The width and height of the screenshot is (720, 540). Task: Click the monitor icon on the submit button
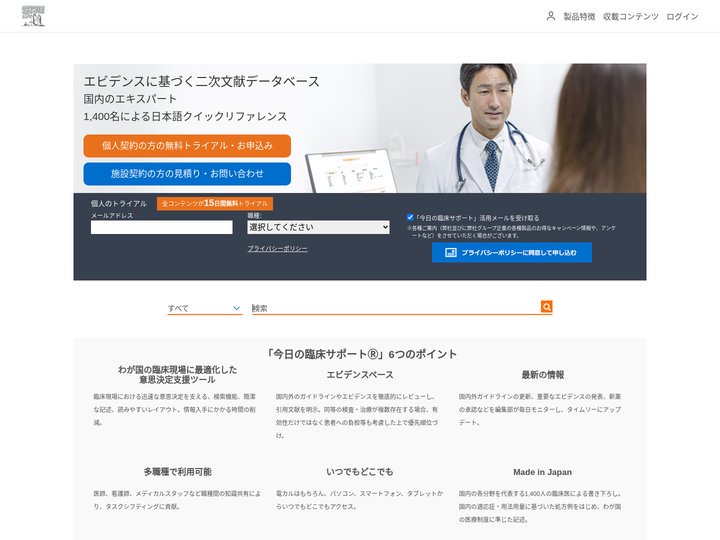pos(451,253)
